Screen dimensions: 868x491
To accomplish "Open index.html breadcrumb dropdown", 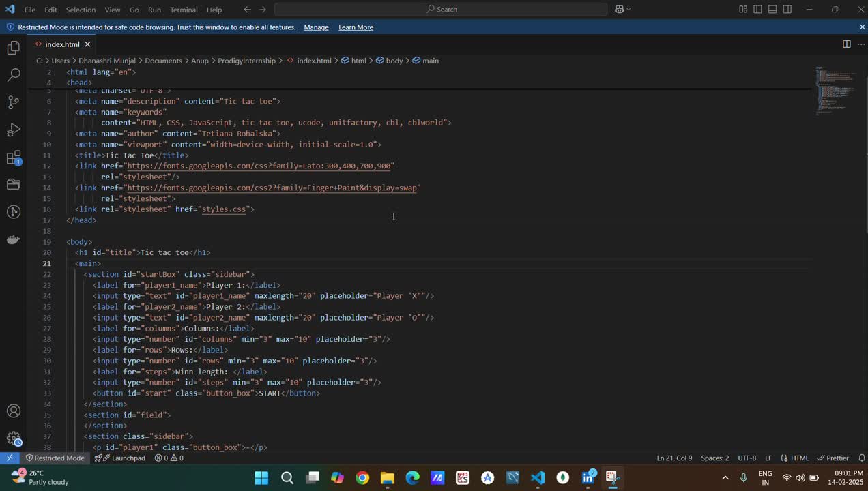I will 308,61.
